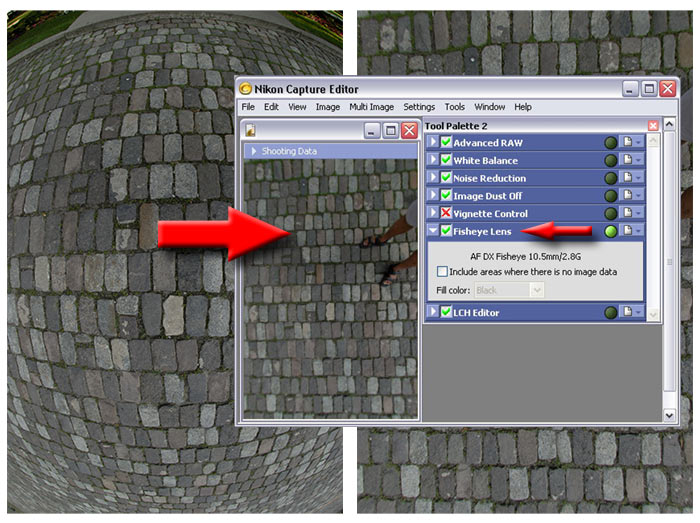
Task: Minimize the inner image window
Action: pyautogui.click(x=371, y=131)
